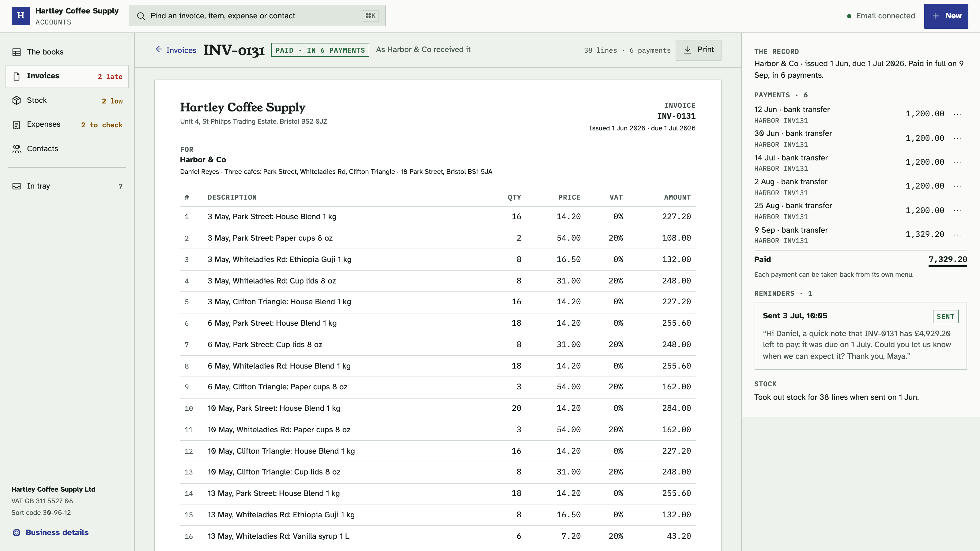Click Paid total 7,329.20

point(948,259)
